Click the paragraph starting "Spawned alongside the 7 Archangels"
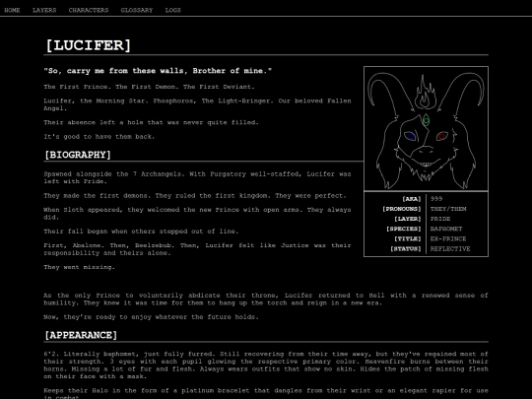The height and width of the screenshot is (399, 532). coord(197,177)
